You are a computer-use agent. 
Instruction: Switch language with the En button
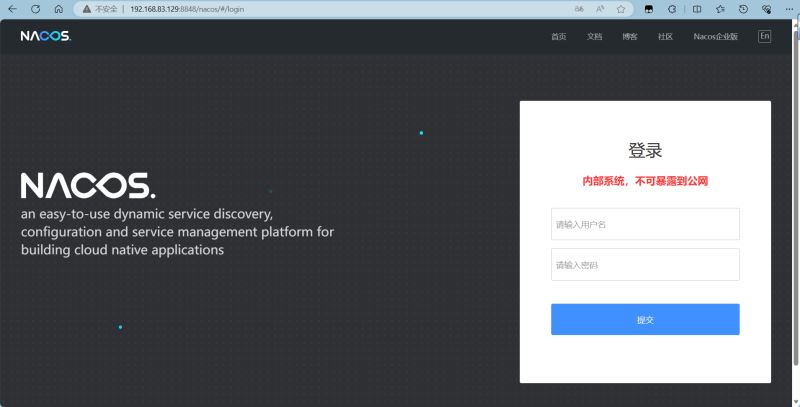(x=764, y=36)
